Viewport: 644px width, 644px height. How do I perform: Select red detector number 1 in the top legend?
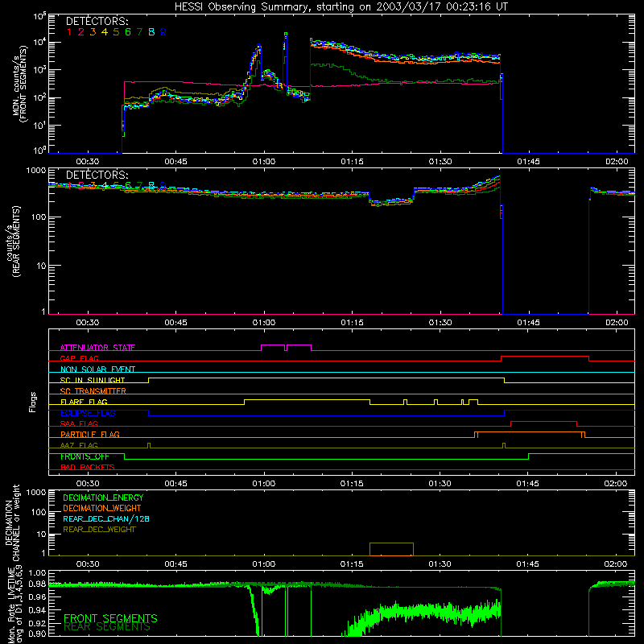69,32
